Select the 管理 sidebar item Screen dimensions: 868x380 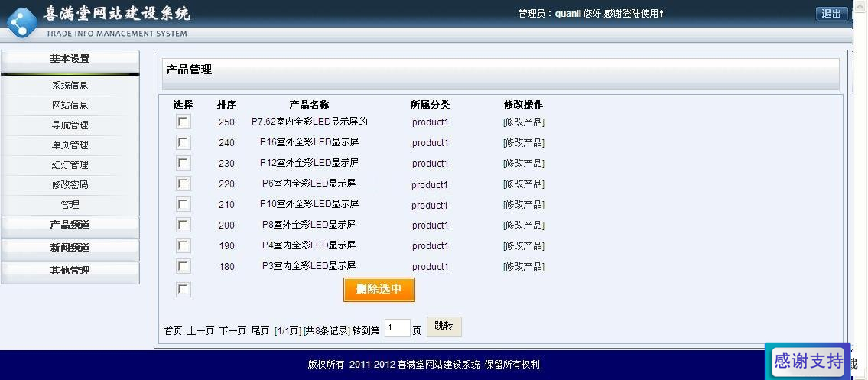tap(70, 205)
